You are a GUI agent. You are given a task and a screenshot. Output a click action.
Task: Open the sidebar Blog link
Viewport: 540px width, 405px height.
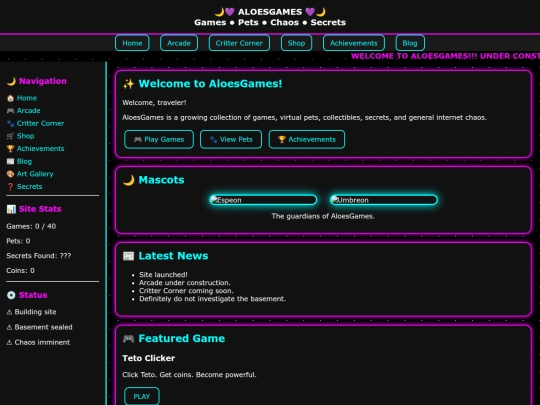[24, 162]
